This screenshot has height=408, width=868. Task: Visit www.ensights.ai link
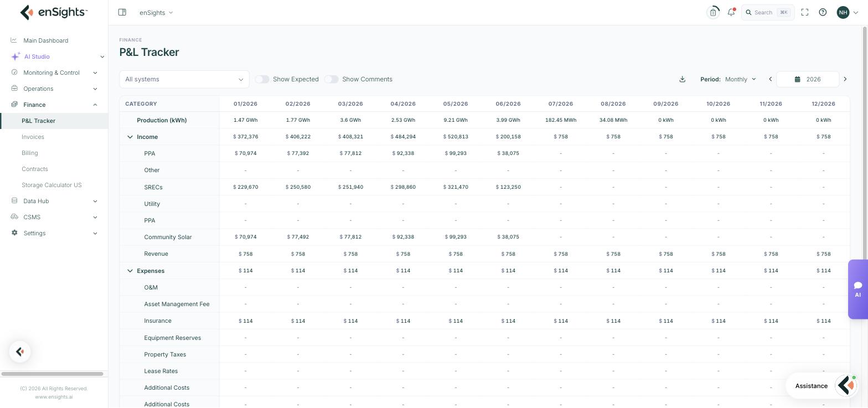pyautogui.click(x=54, y=396)
